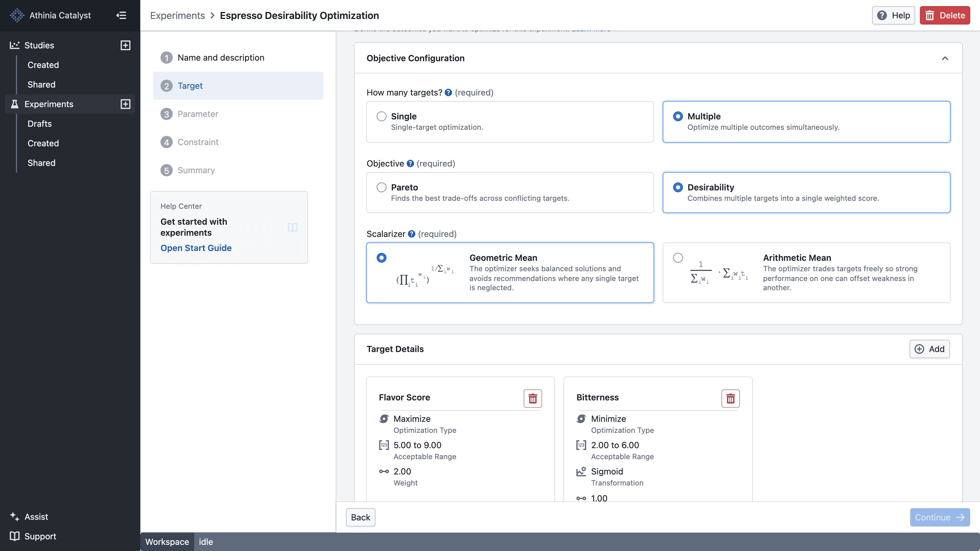Click the Help button
This screenshot has height=551, width=980.
coord(893,15)
